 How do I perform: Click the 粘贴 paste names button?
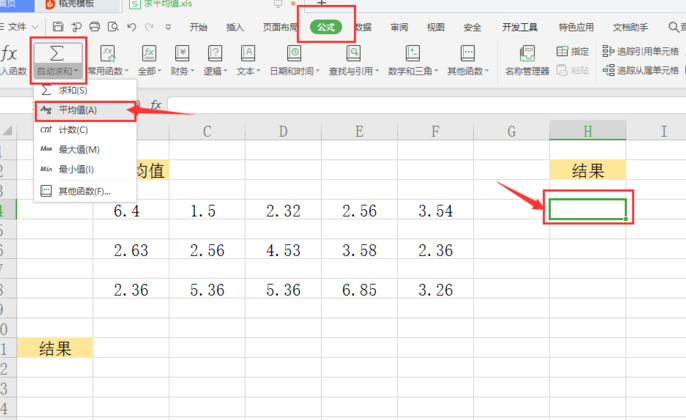(573, 70)
